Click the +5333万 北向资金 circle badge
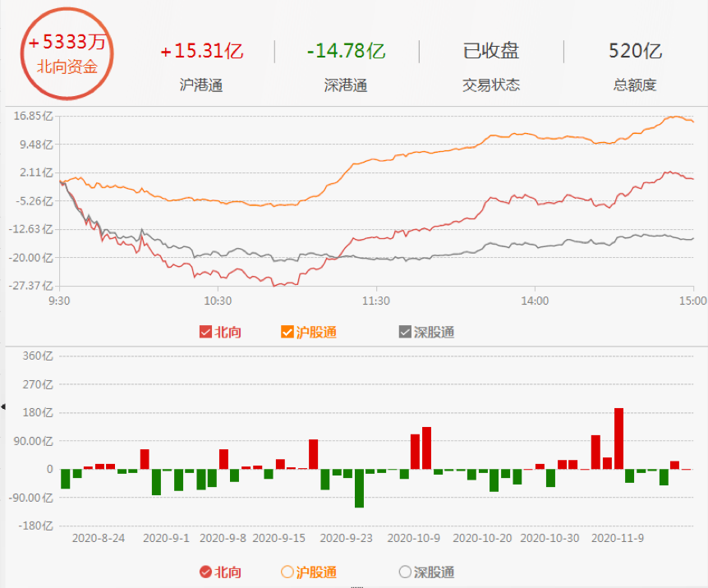This screenshot has height=588, width=708. tap(67, 53)
